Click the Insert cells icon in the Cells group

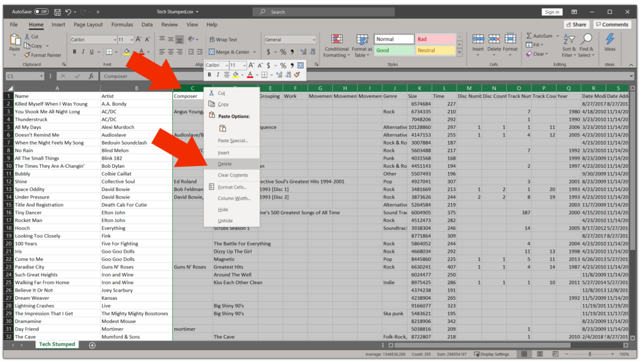click(478, 39)
